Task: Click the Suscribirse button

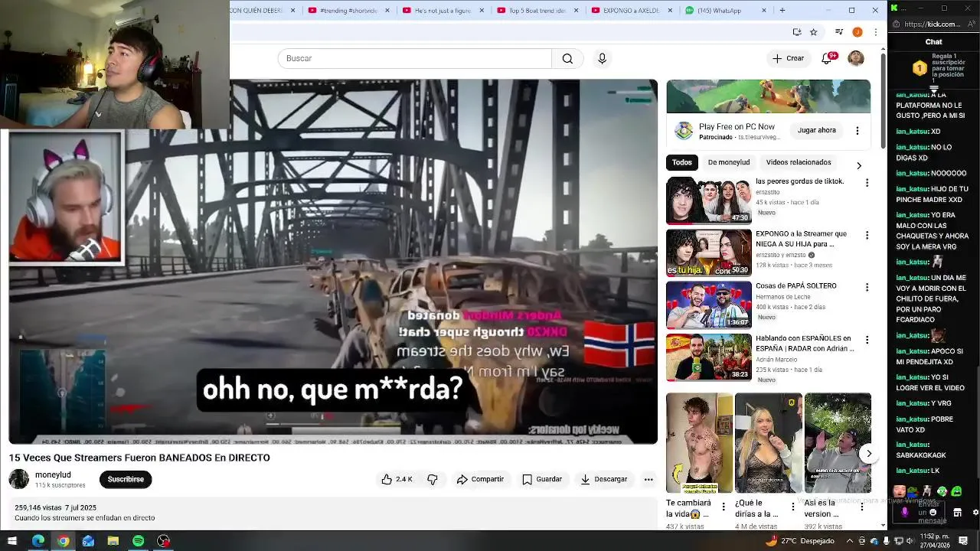Action: (126, 479)
